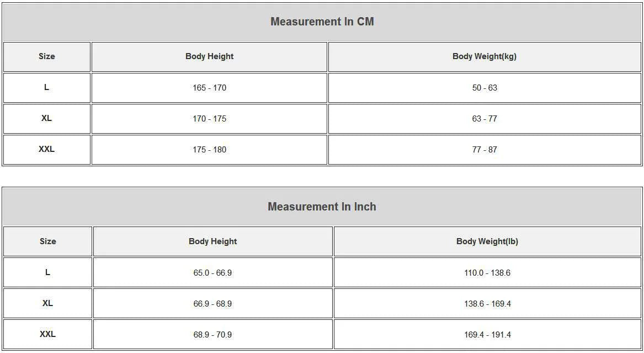Select the Size column header in CM table
Image resolution: width=644 pixels, height=353 pixels.
[47, 57]
